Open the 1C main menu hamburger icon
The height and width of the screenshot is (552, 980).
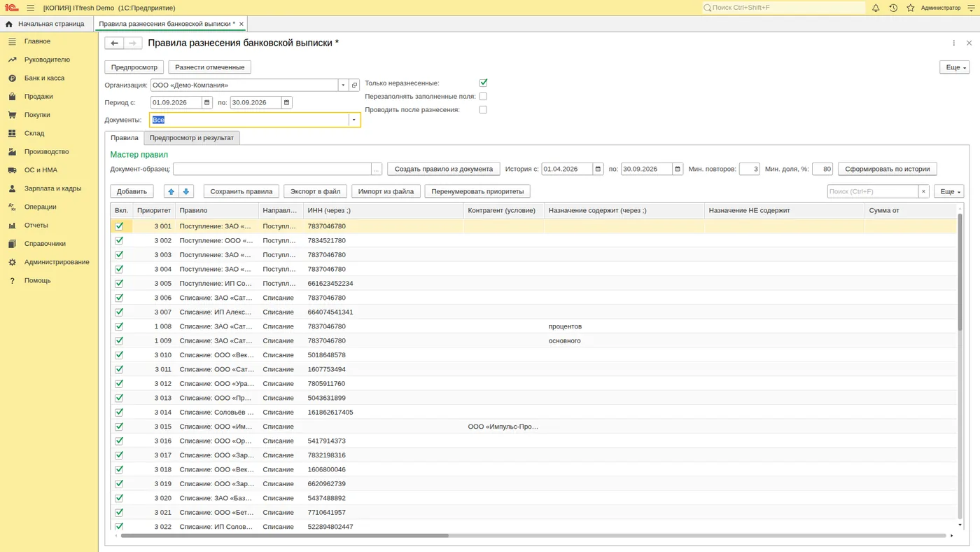tap(30, 8)
